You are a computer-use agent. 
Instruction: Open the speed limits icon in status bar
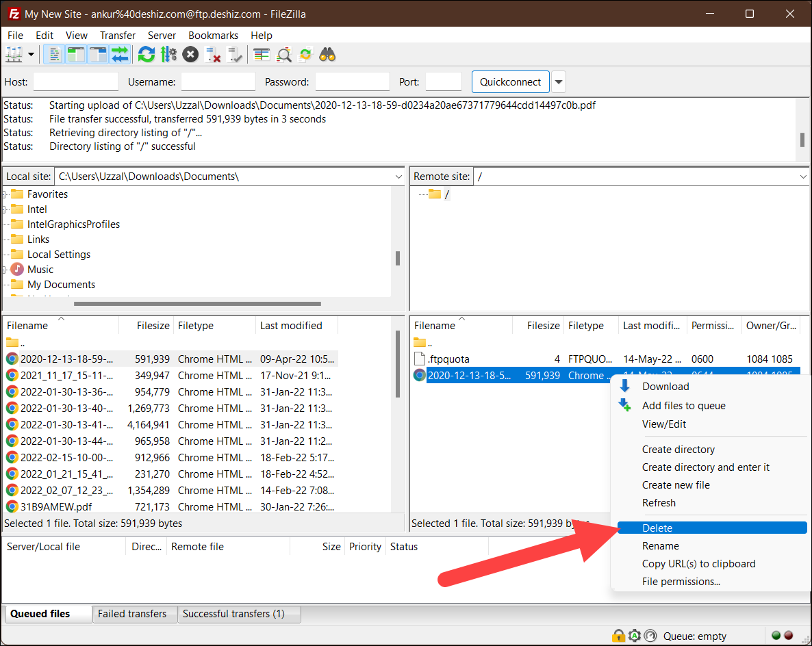tap(650, 636)
